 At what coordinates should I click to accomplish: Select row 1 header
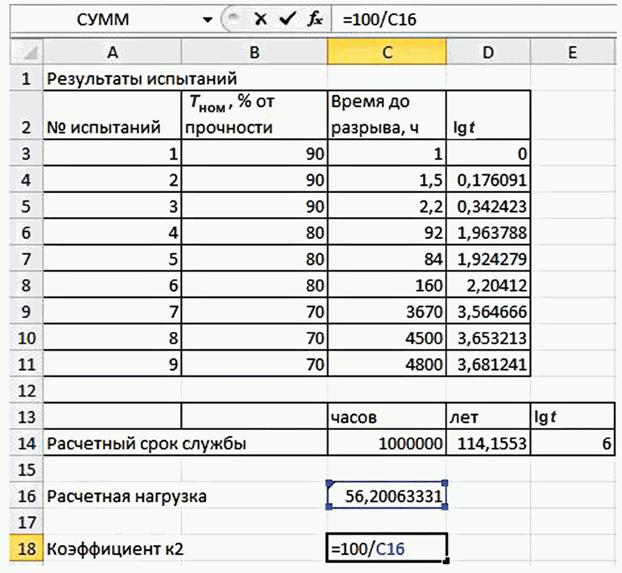pos(21,78)
